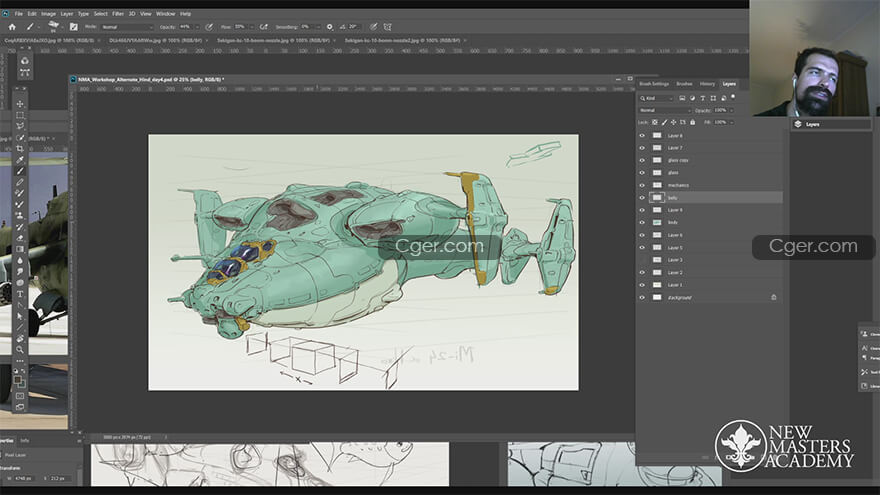Filter layers by shape layers icon
Image resolution: width=880 pixels, height=495 pixels.
713,98
